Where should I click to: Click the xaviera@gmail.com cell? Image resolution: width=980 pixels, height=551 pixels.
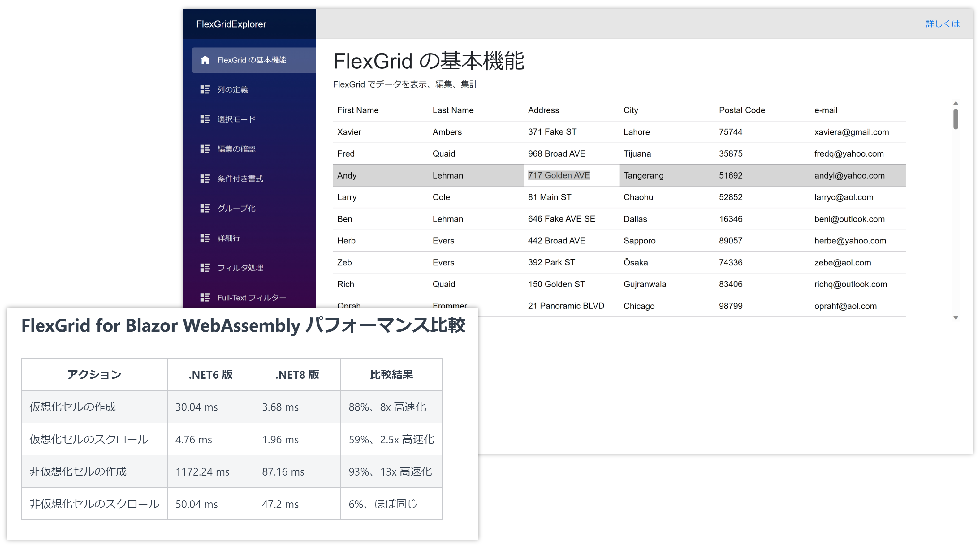858,132
